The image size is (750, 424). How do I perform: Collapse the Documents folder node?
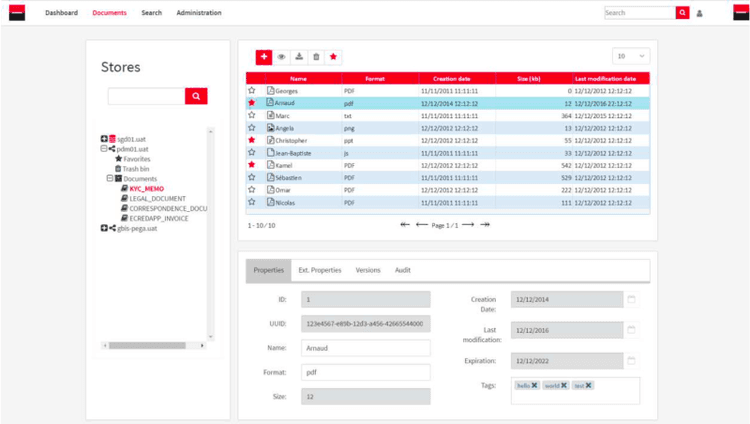tap(110, 179)
